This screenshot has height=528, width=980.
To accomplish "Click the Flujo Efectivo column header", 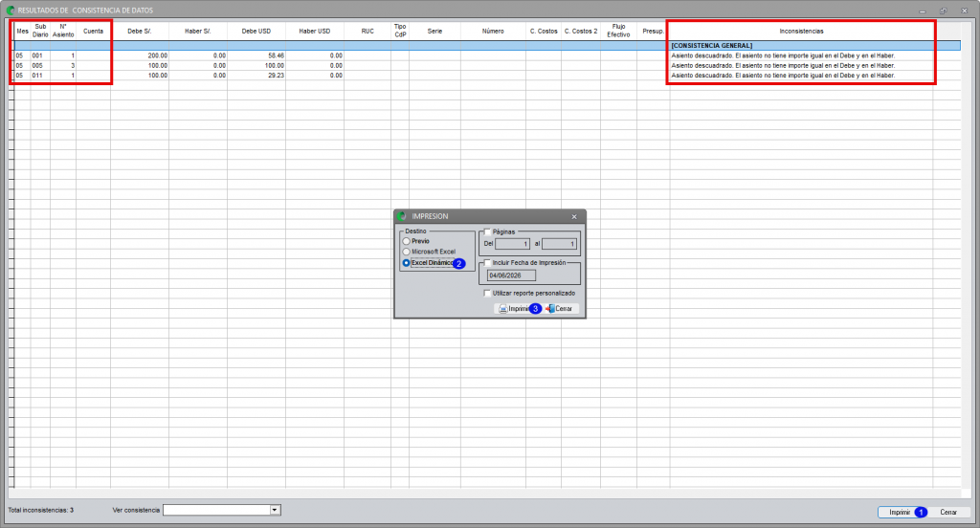I will coord(619,32).
